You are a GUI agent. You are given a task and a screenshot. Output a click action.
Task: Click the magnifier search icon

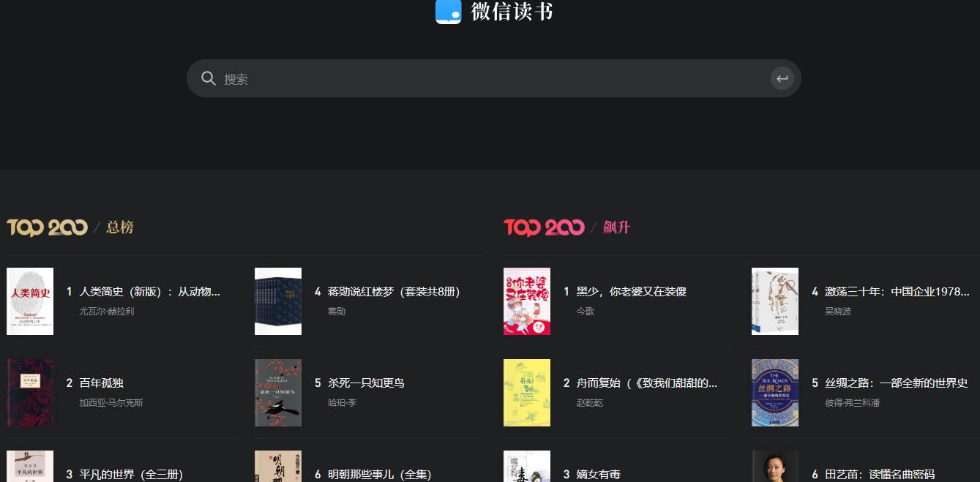[209, 78]
